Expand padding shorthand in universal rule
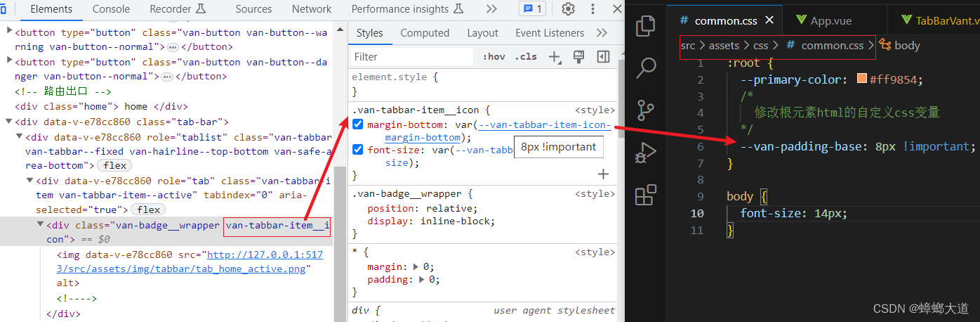The image size is (980, 322). click(x=422, y=279)
